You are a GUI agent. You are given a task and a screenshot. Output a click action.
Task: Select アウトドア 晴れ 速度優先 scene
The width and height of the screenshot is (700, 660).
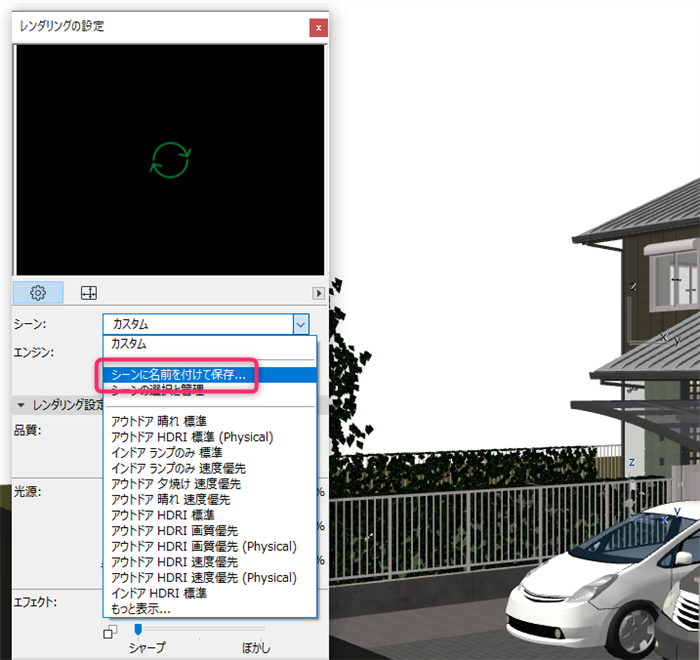tap(210, 499)
